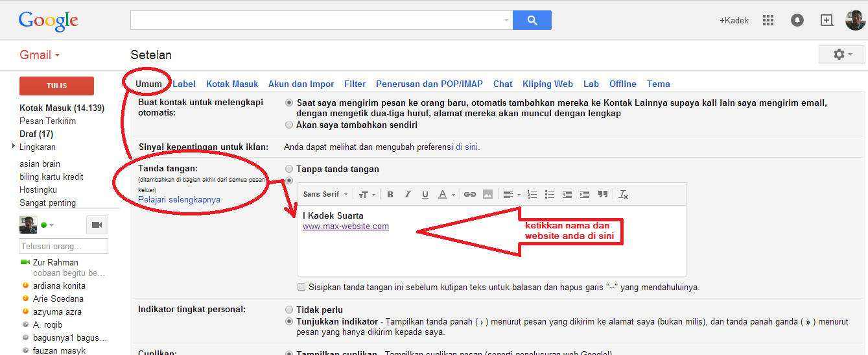Switch to the Tema tab

pyautogui.click(x=659, y=84)
